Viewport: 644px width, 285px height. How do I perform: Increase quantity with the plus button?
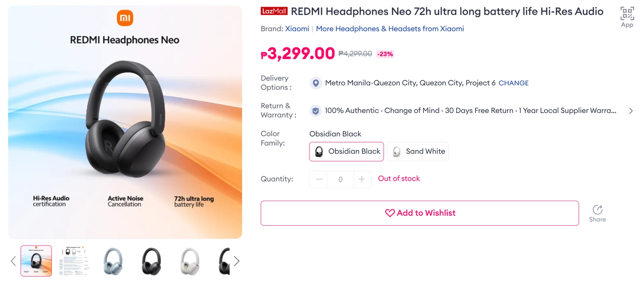(x=362, y=179)
